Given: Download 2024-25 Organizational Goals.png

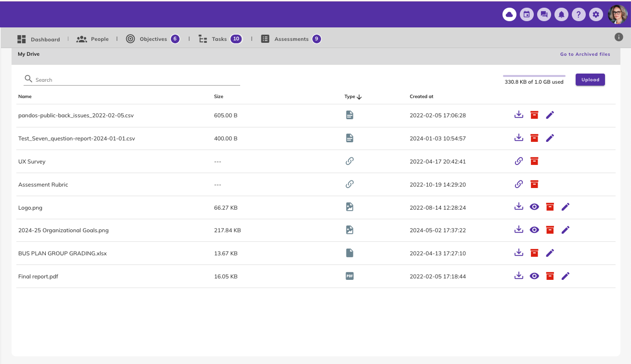Looking at the screenshot, I should tap(519, 230).
